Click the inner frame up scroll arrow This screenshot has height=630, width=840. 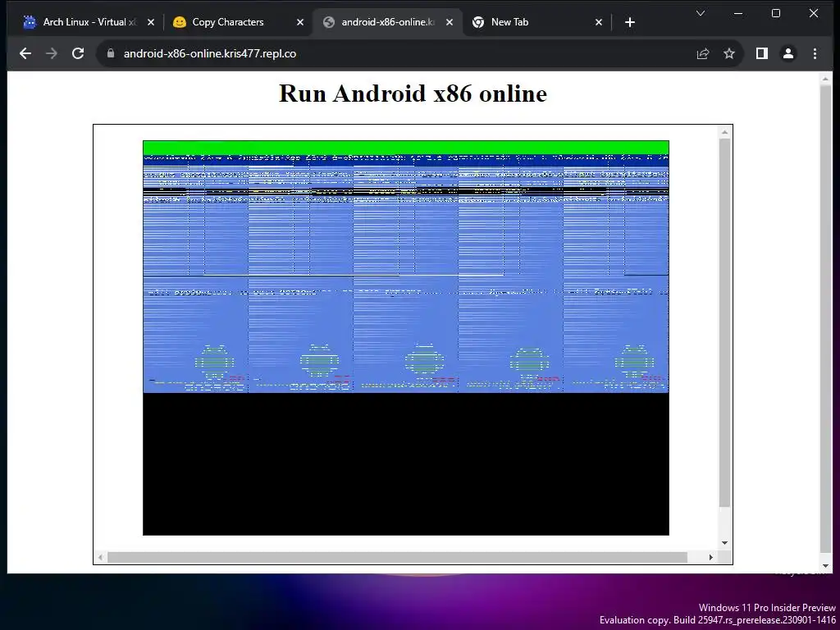click(x=725, y=132)
